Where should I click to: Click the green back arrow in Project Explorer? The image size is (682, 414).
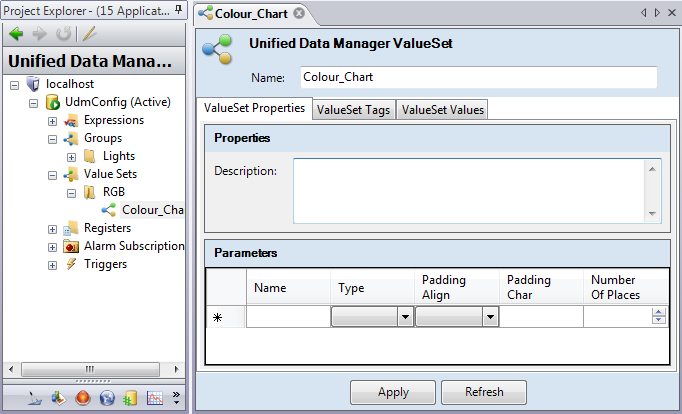pos(16,34)
